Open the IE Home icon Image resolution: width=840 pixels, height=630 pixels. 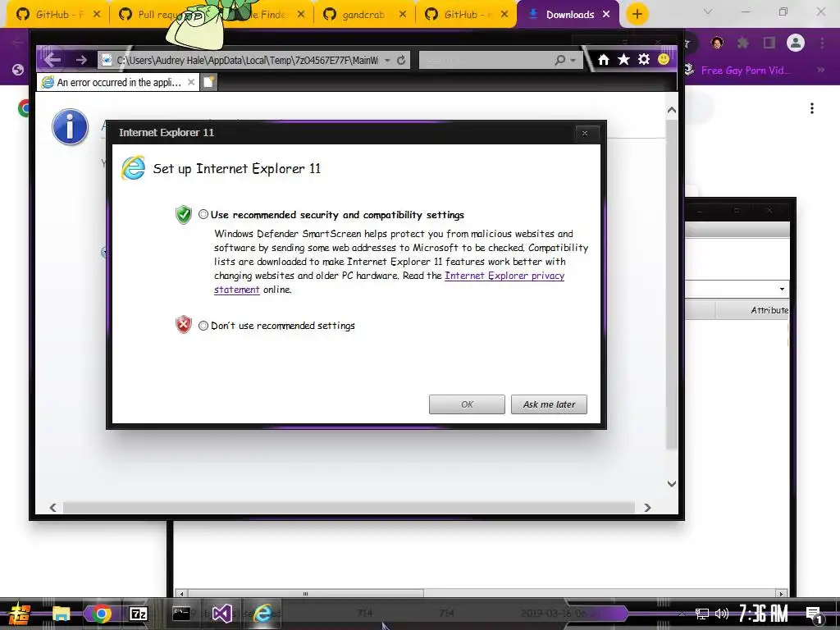(603, 59)
